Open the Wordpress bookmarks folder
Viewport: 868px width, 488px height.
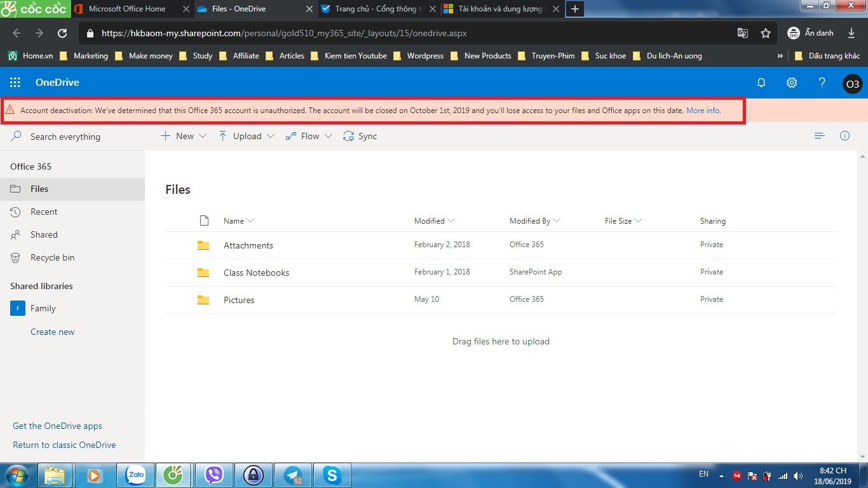point(418,56)
